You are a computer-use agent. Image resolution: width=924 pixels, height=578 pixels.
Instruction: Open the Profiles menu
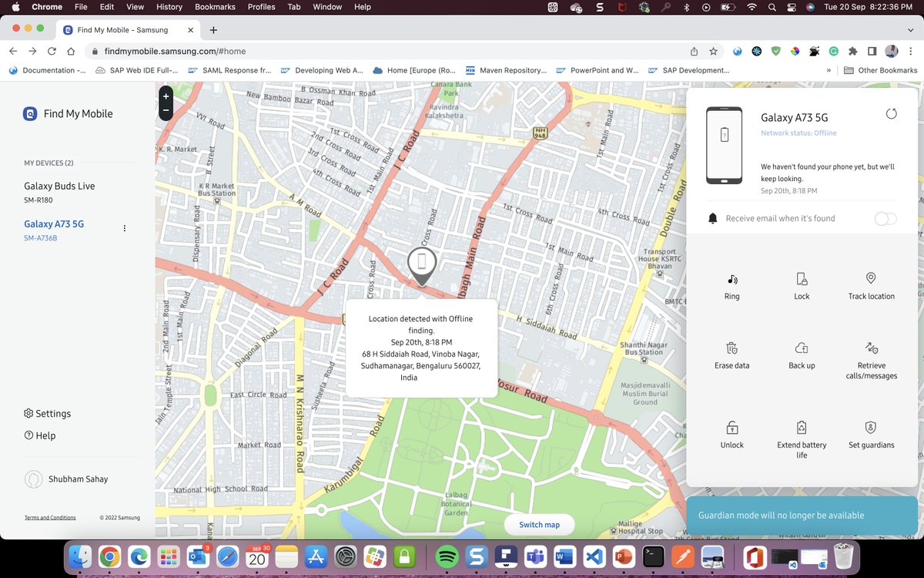(x=261, y=7)
